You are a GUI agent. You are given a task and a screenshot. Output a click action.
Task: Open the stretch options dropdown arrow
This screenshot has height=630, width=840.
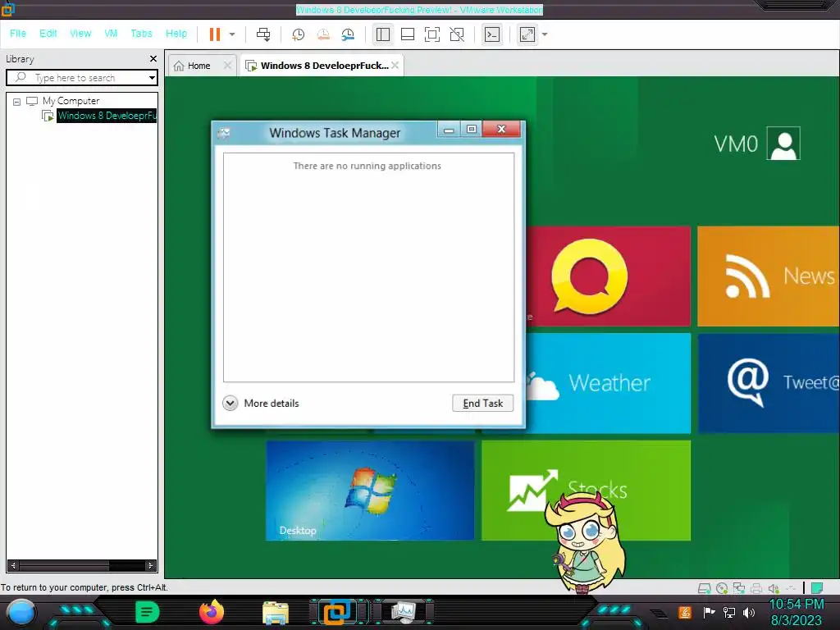[545, 34]
